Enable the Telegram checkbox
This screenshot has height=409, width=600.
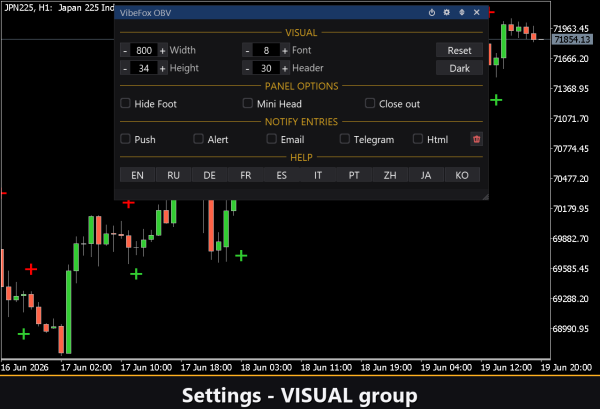point(344,139)
